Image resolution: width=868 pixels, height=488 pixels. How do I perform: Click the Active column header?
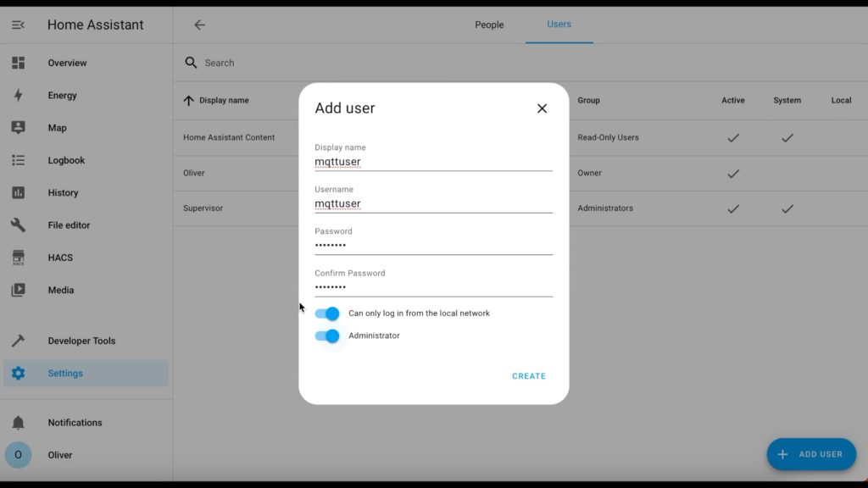(733, 100)
